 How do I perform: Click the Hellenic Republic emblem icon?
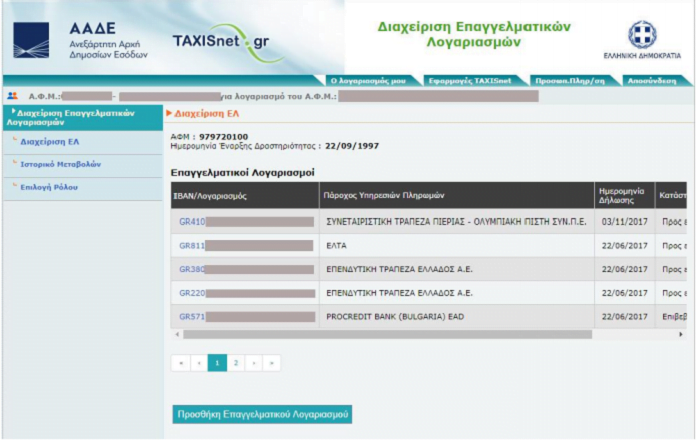coord(642,35)
